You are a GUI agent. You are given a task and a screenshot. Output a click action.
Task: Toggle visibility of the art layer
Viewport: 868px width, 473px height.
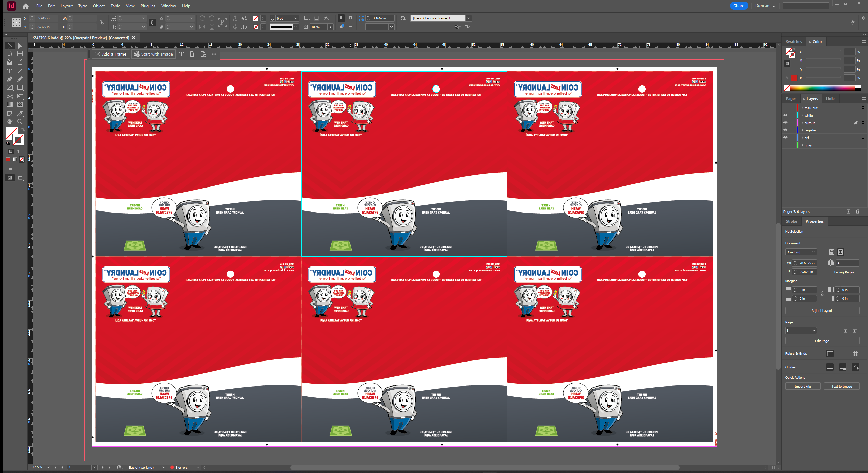coord(786,138)
